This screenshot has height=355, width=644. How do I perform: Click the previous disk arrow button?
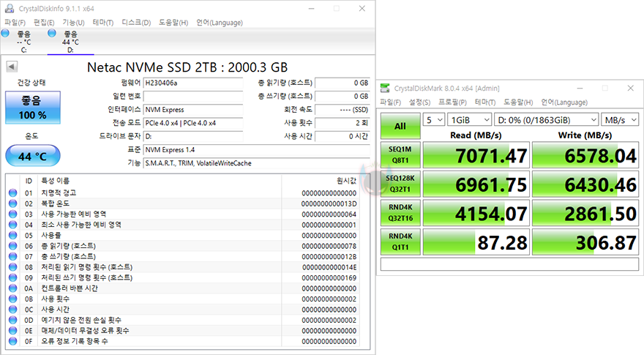12,67
